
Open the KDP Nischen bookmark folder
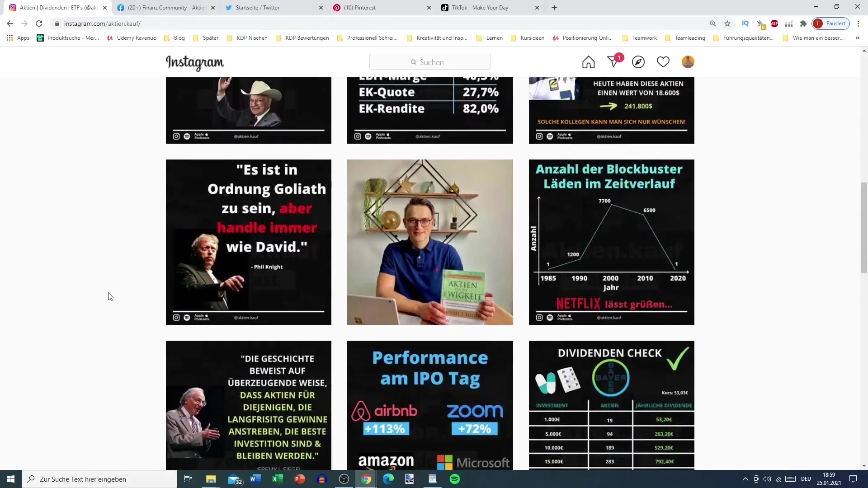[x=247, y=38]
